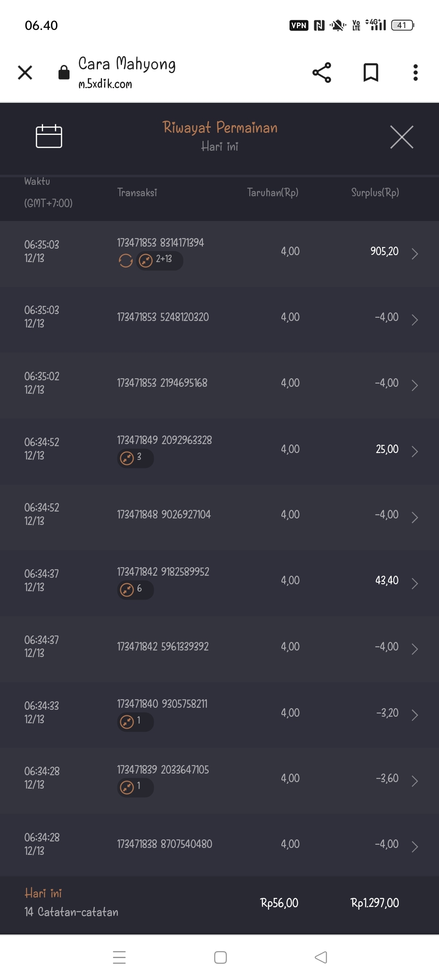Tap the free spin badge showing 6

(x=135, y=590)
